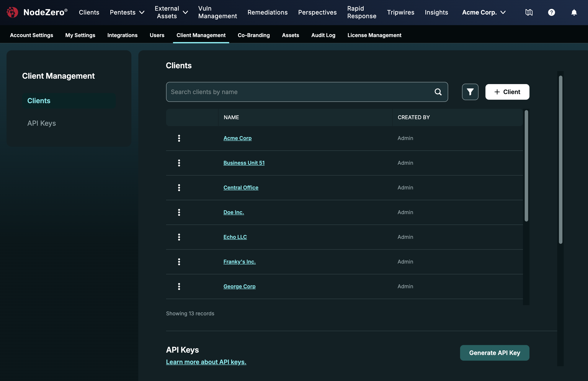Click Generate API Key button

(494, 353)
